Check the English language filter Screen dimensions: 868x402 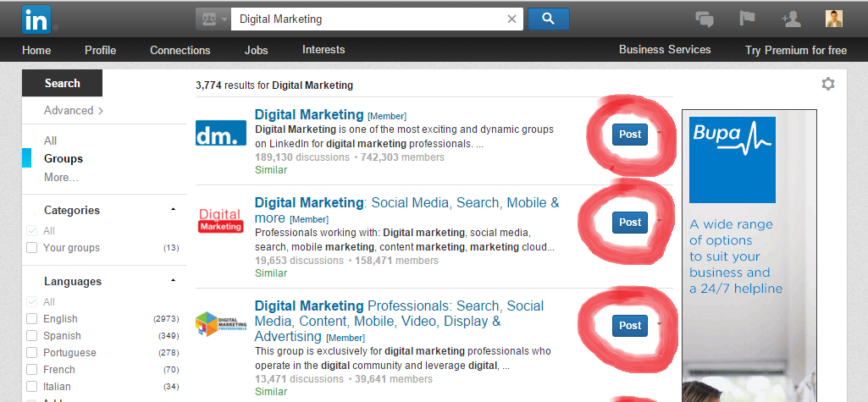click(32, 319)
